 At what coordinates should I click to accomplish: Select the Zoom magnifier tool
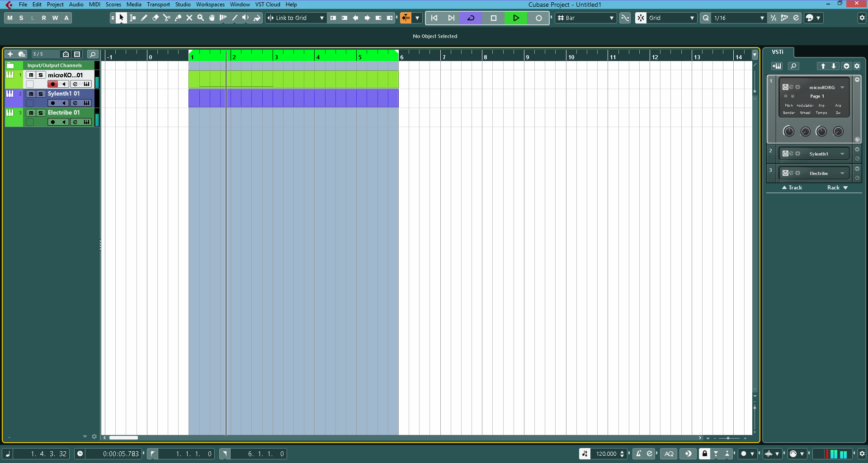tap(201, 18)
